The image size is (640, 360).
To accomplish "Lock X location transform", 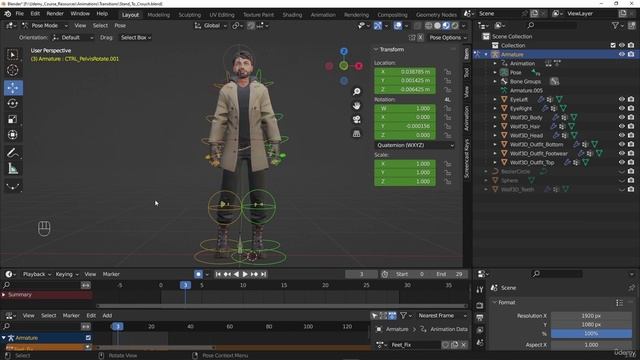I will point(448,72).
